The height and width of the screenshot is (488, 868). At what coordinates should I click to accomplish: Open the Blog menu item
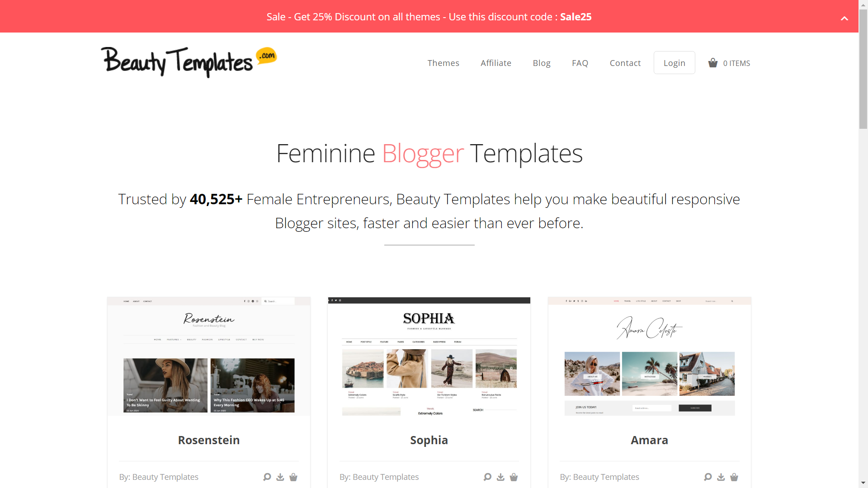pos(542,62)
